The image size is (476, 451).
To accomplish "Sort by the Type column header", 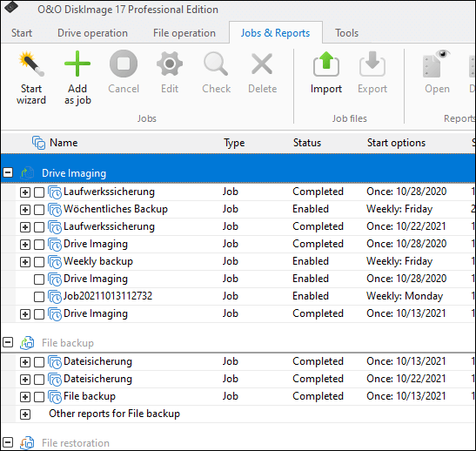I will [234, 143].
